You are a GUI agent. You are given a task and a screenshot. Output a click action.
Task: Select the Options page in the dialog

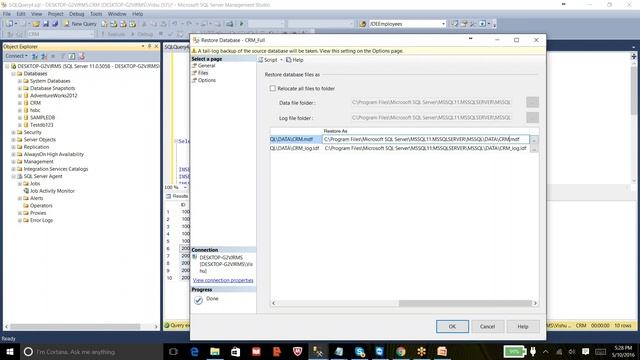click(207, 80)
